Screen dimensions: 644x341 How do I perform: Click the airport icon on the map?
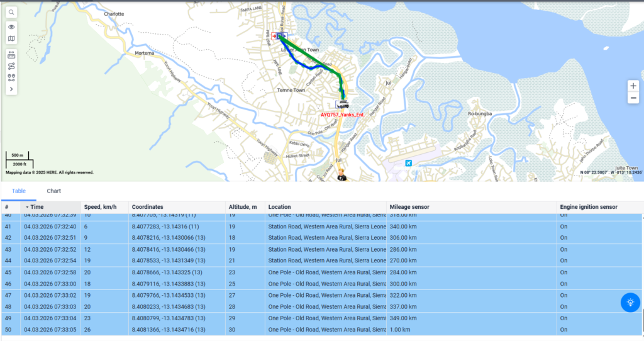[x=409, y=164]
